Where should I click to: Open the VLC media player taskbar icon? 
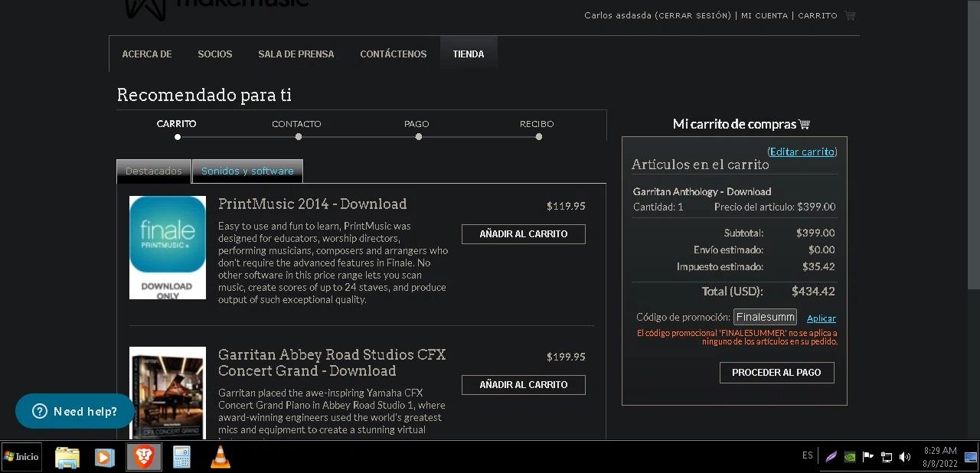point(220,457)
